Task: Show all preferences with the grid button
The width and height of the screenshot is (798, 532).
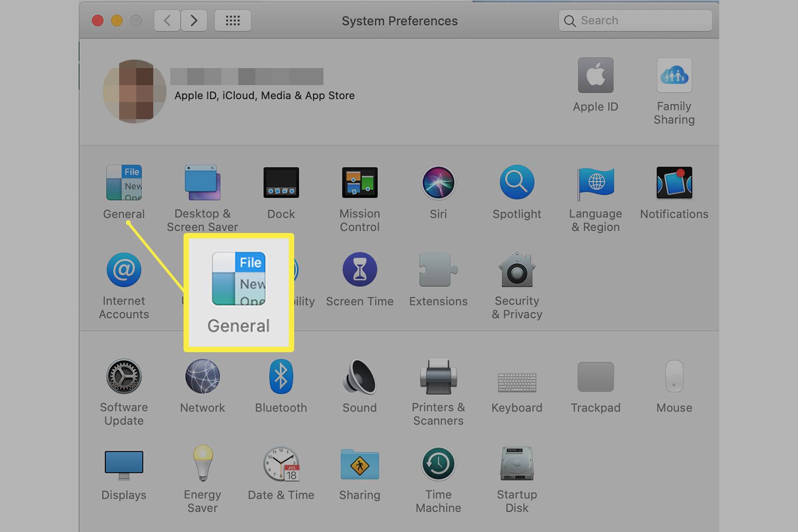Action: [232, 21]
